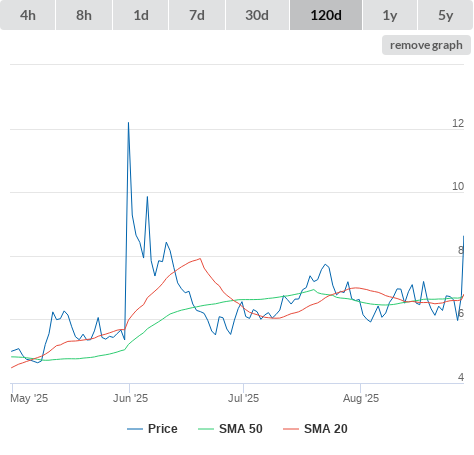Screen dimensions: 474x455
Task: Click the May '25 axis label
Action: (29, 398)
